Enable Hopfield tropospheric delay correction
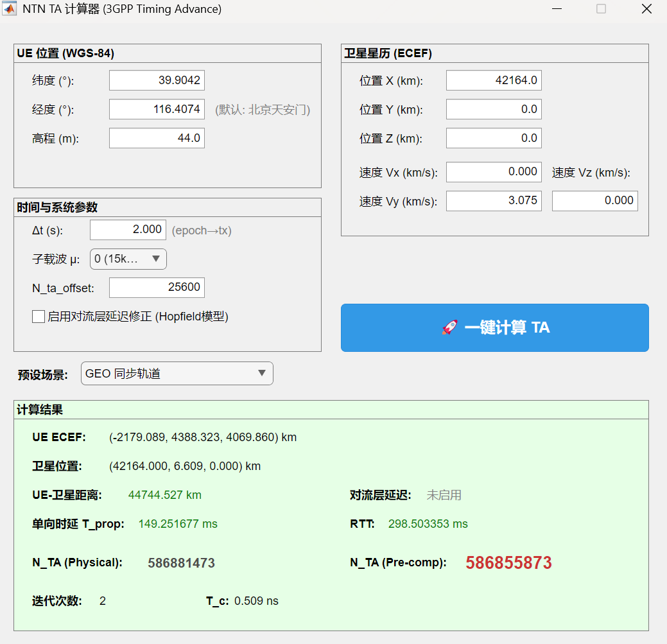The image size is (667, 644). click(x=38, y=317)
